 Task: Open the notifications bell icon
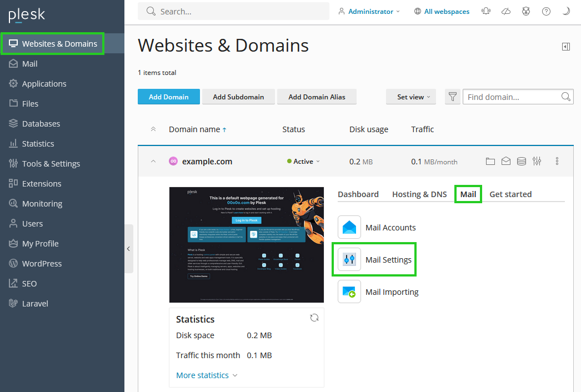click(486, 11)
